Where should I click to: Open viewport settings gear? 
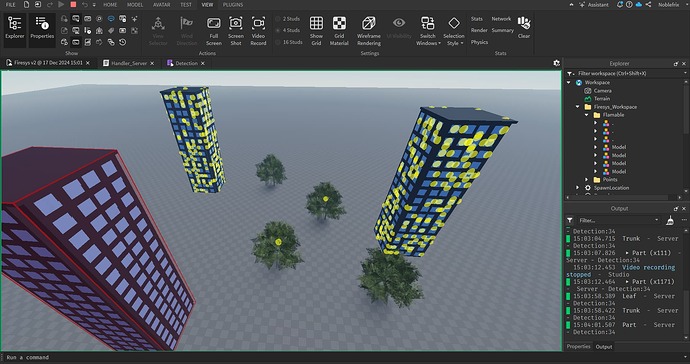tap(556, 63)
